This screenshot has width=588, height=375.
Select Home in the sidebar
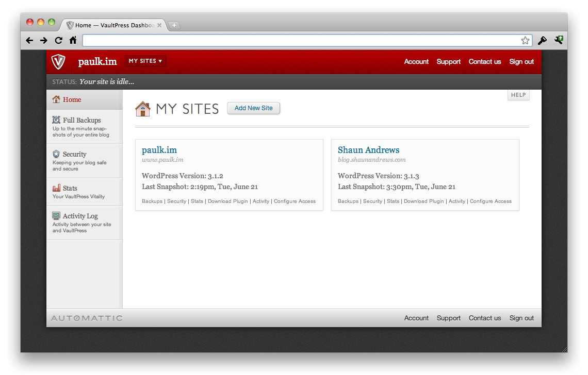coord(72,100)
